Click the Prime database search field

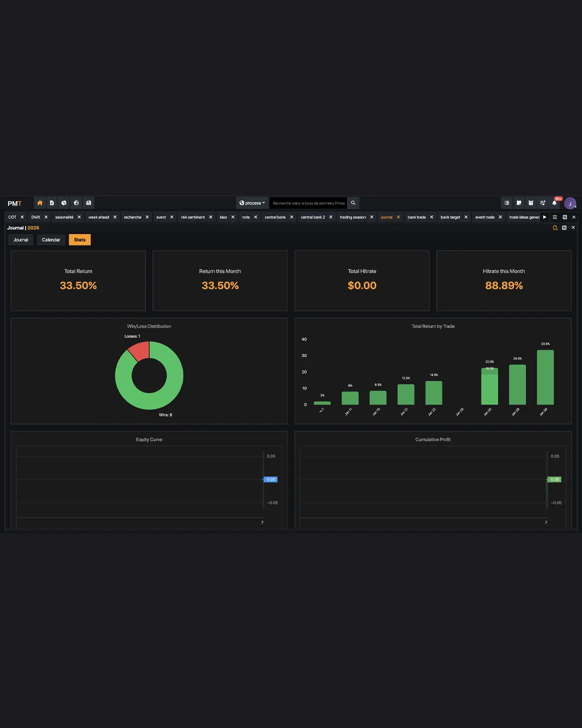coord(308,203)
